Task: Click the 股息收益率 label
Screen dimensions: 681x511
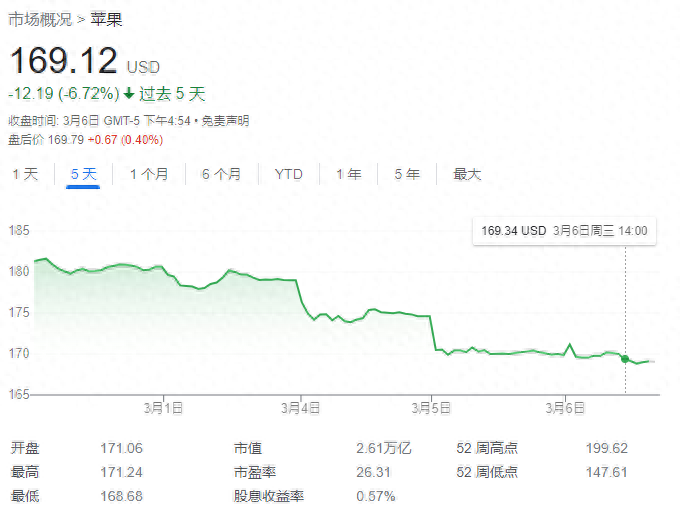Action: point(269,496)
